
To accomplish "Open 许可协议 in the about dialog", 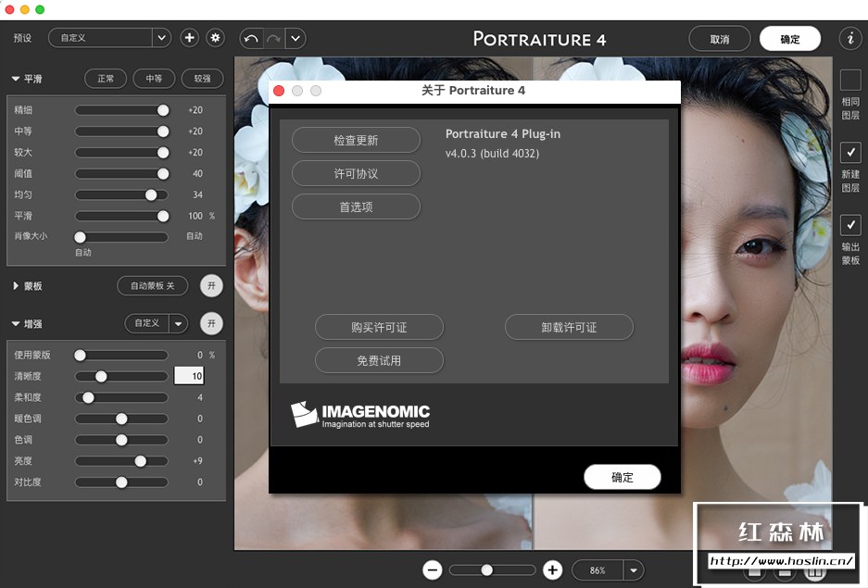I will pyautogui.click(x=356, y=174).
